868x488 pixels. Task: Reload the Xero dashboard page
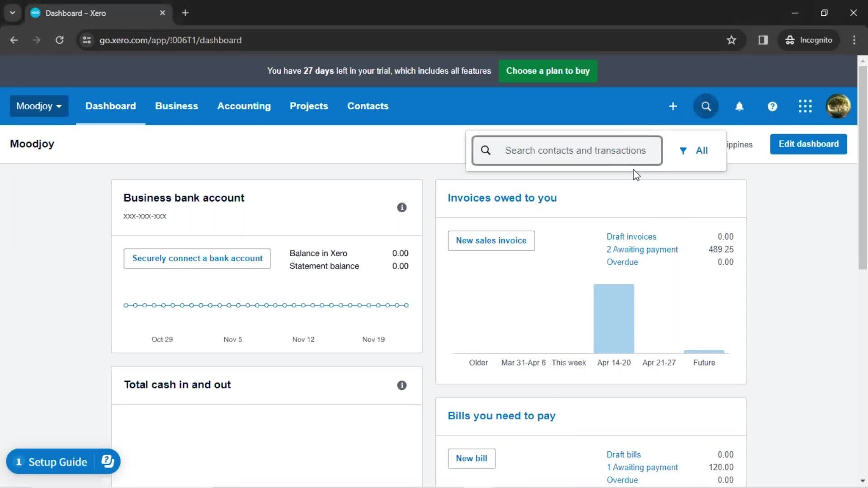(x=59, y=40)
